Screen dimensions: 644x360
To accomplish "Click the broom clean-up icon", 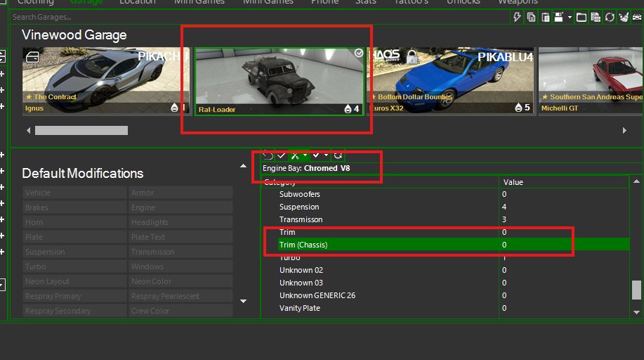I will click(624, 18).
